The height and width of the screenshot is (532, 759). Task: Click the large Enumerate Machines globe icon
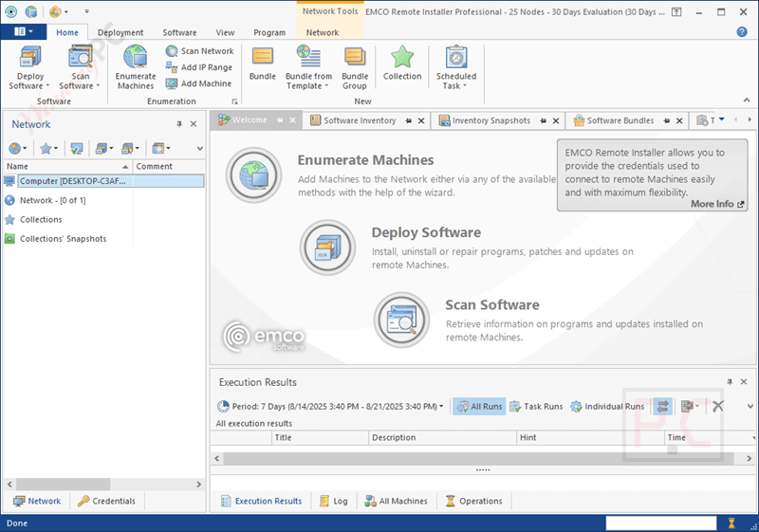(x=253, y=175)
